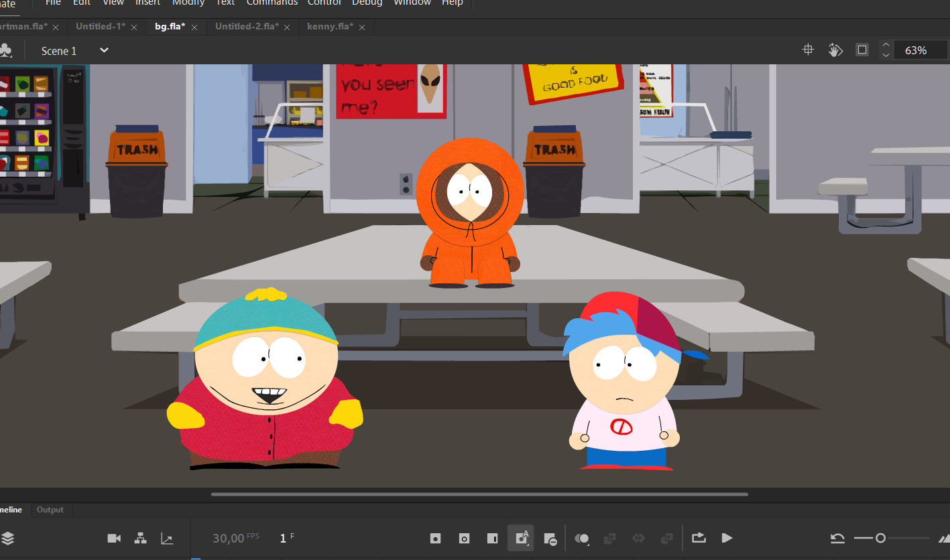Select the orange Kenny character on stage

pyautogui.click(x=469, y=213)
